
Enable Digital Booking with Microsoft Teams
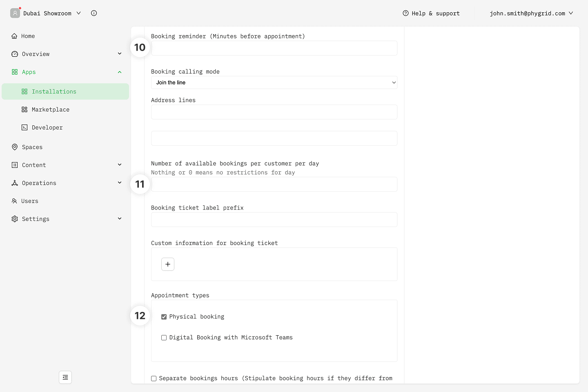[164, 338]
